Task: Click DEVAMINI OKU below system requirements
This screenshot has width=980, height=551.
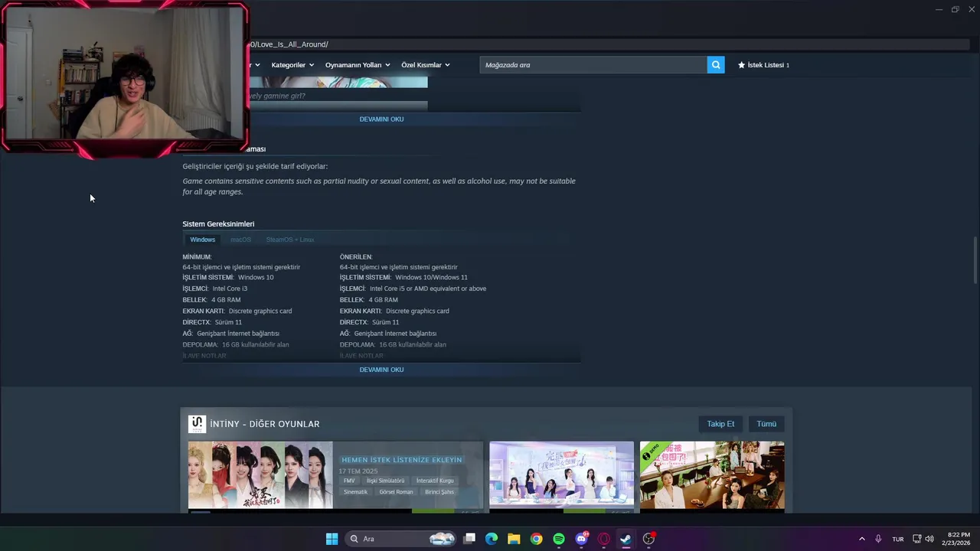Action: [381, 370]
